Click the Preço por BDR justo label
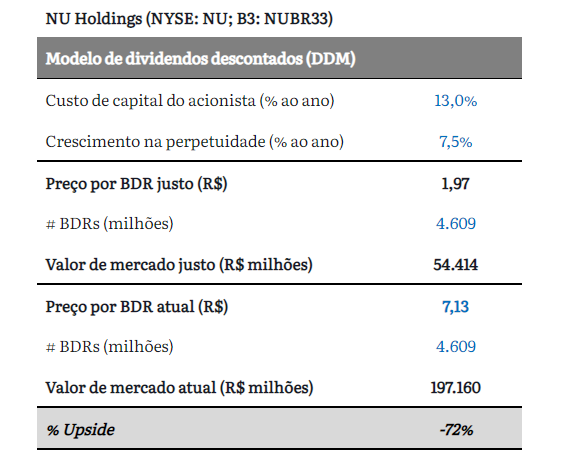 (x=136, y=184)
